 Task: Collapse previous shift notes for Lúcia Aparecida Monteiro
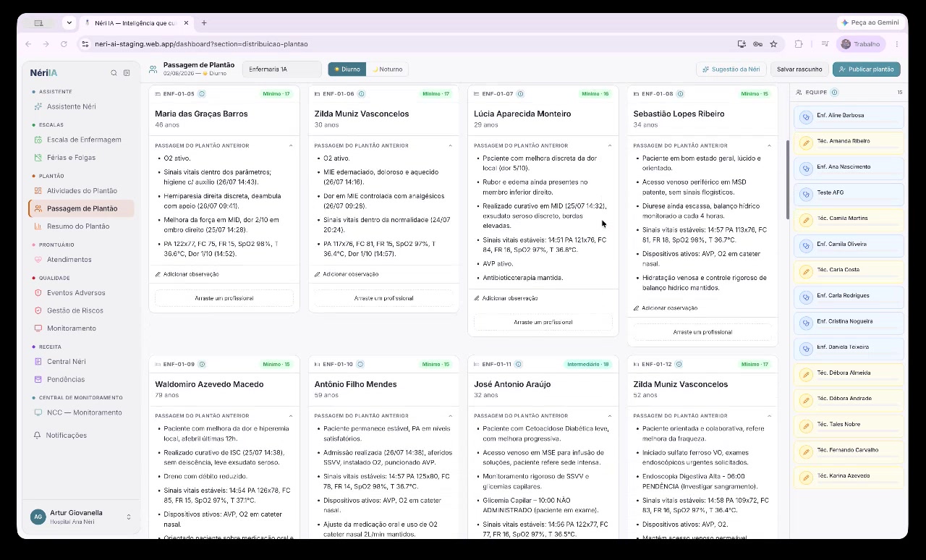coord(609,145)
